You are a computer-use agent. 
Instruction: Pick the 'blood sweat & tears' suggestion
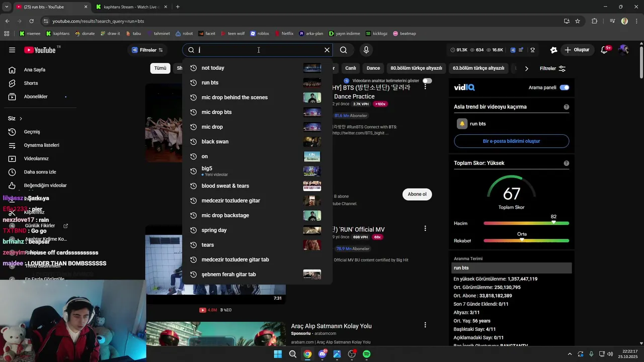click(x=257, y=186)
